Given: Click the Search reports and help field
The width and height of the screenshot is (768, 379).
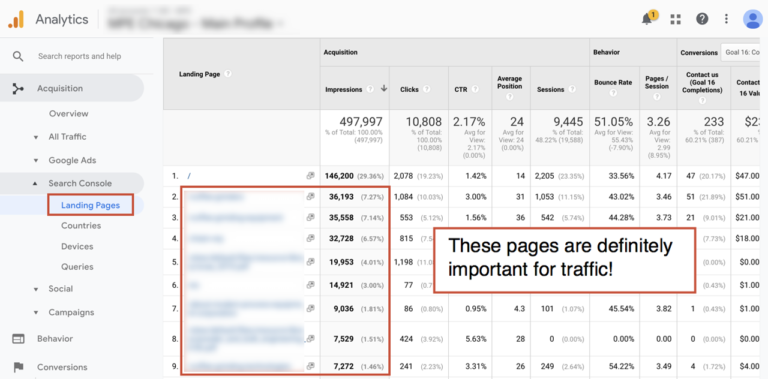Looking at the screenshot, I should coord(79,56).
